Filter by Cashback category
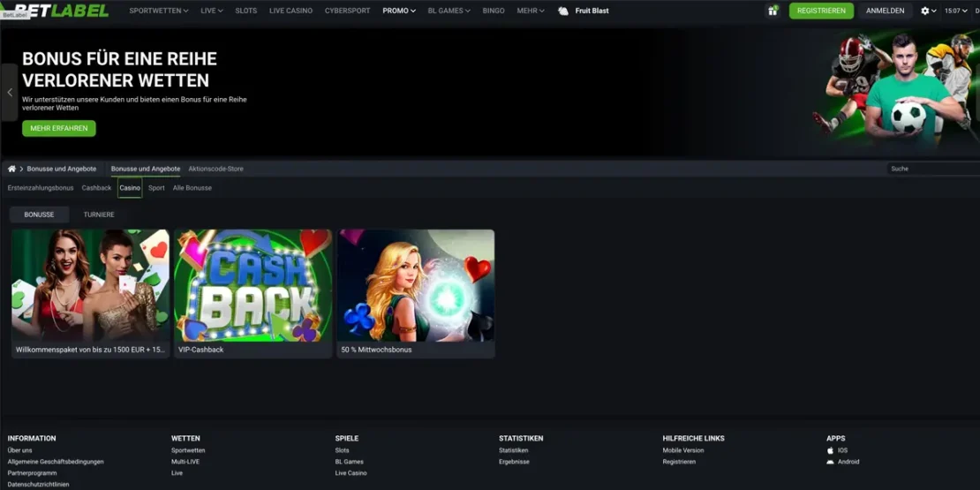The height and width of the screenshot is (490, 980). point(96,187)
